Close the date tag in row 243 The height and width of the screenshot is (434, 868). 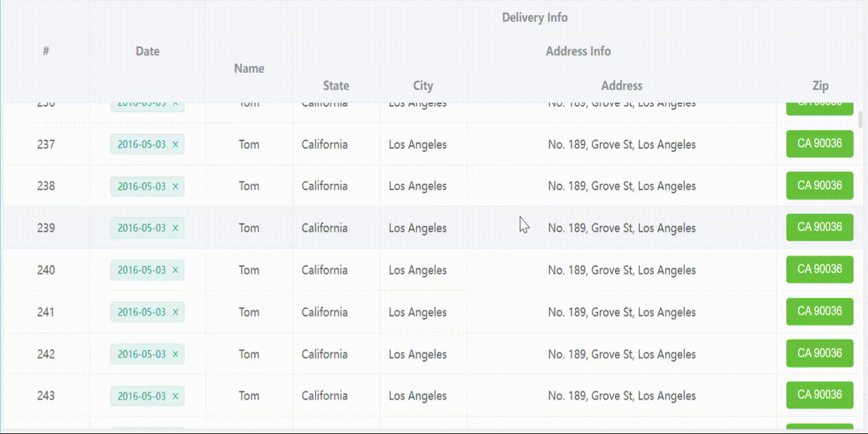[x=175, y=396]
